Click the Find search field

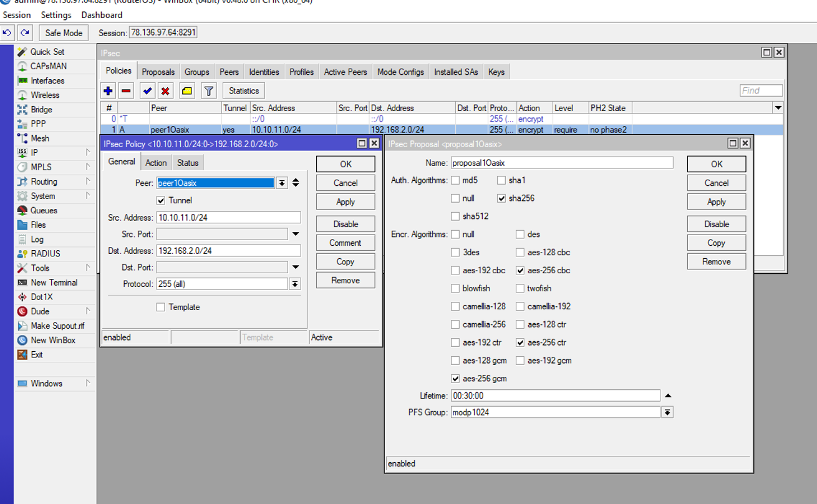pyautogui.click(x=761, y=90)
